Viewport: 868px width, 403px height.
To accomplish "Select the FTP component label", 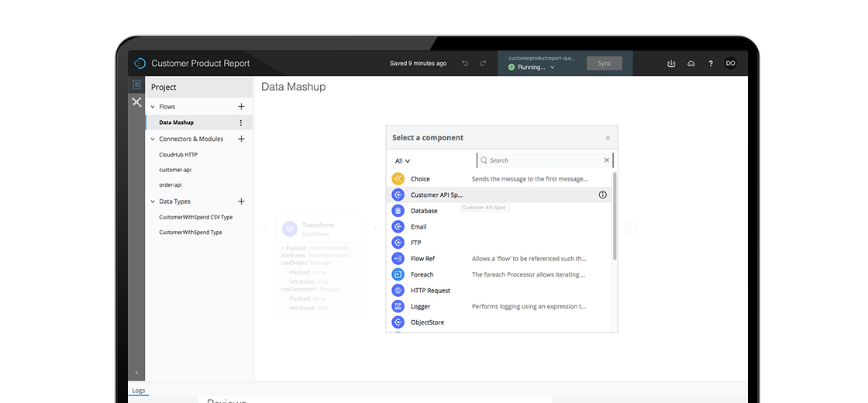I will [416, 243].
